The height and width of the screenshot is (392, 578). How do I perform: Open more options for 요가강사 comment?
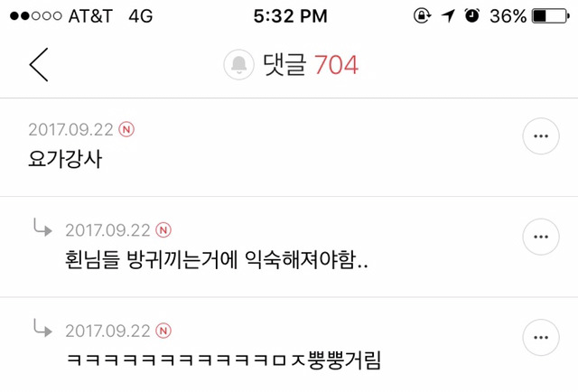tap(541, 136)
